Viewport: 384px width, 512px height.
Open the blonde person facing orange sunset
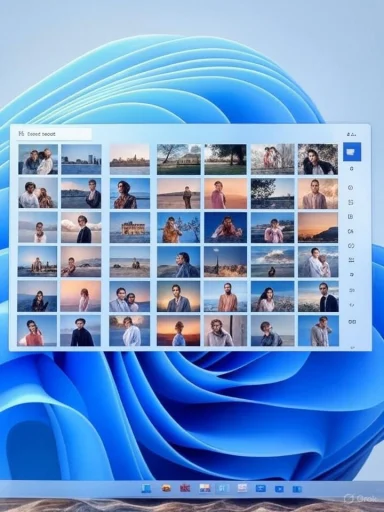[x=179, y=331]
